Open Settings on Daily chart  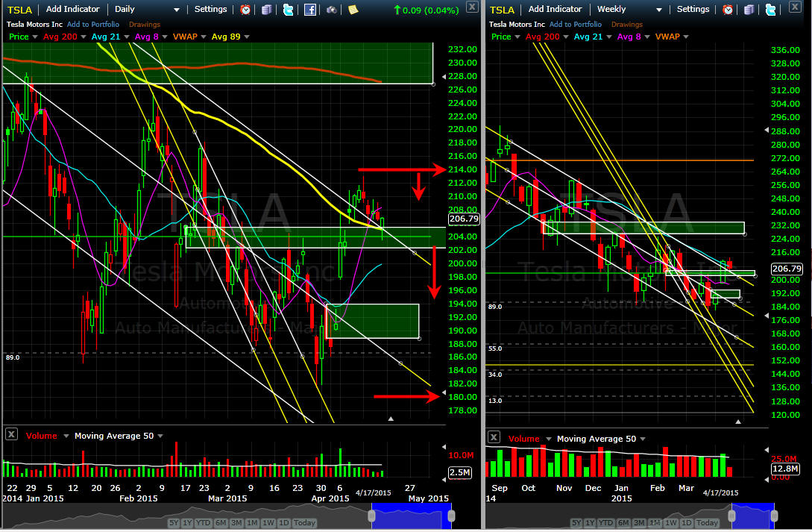coord(210,9)
